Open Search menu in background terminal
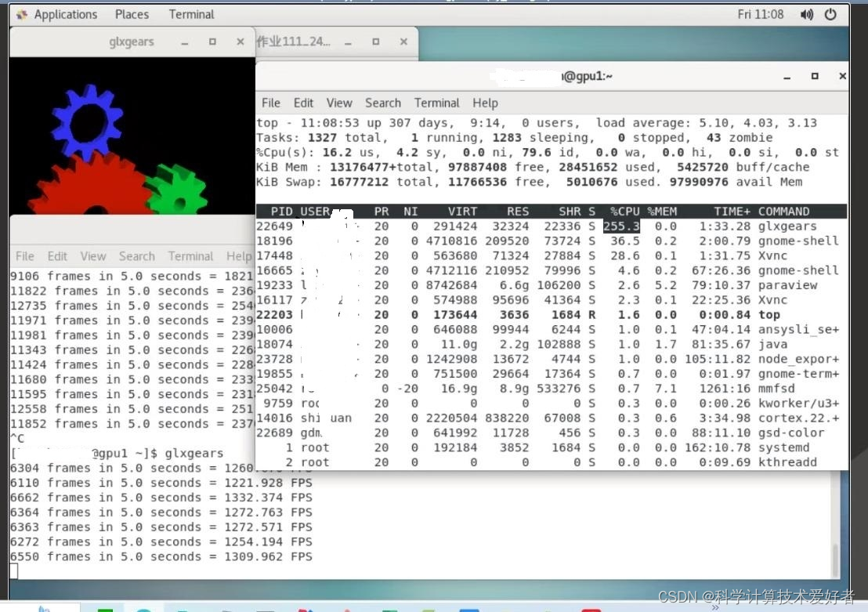Screen dimensions: 868x612 click(x=136, y=256)
